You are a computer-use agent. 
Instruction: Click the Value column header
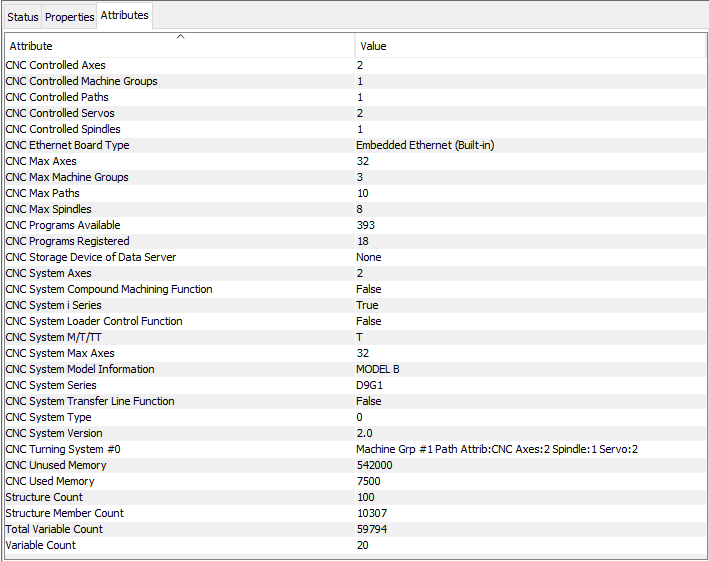(373, 46)
